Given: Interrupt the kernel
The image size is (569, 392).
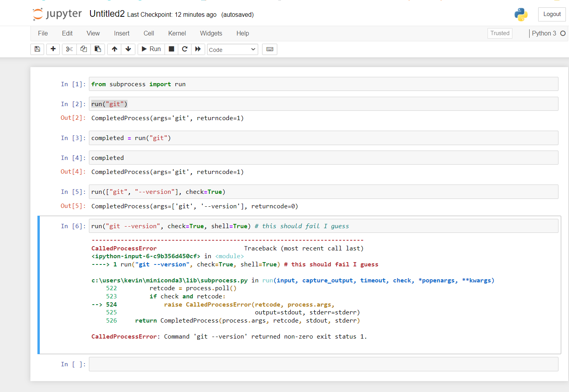Looking at the screenshot, I should pos(171,49).
